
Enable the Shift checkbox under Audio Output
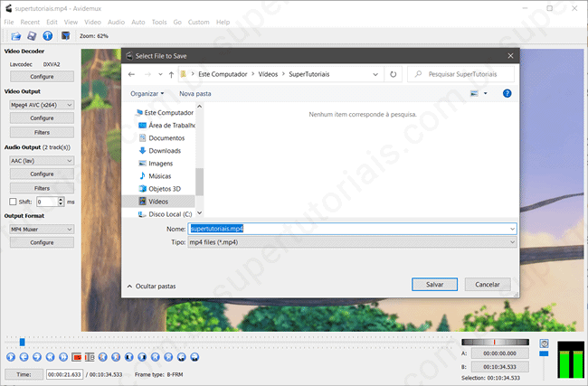pos(13,202)
